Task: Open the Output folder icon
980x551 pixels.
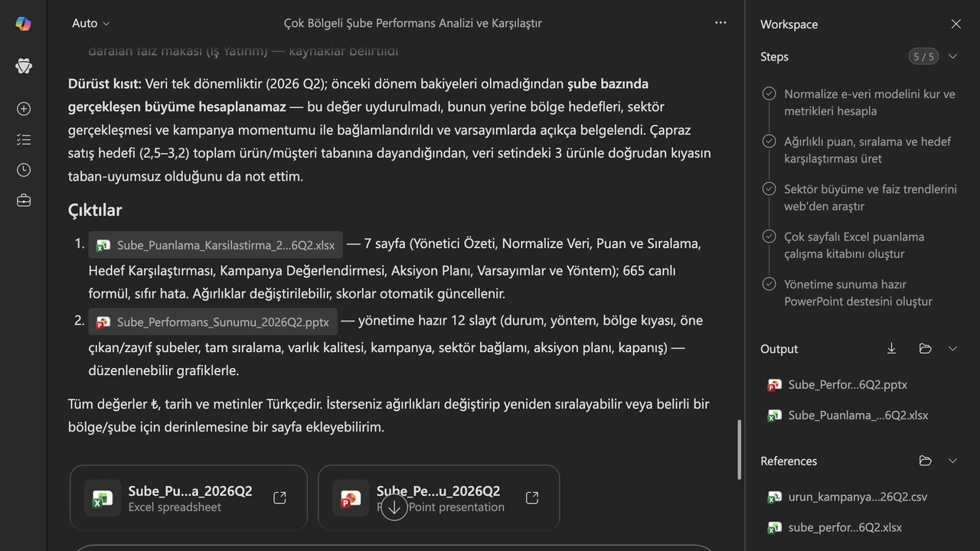Action: point(925,349)
